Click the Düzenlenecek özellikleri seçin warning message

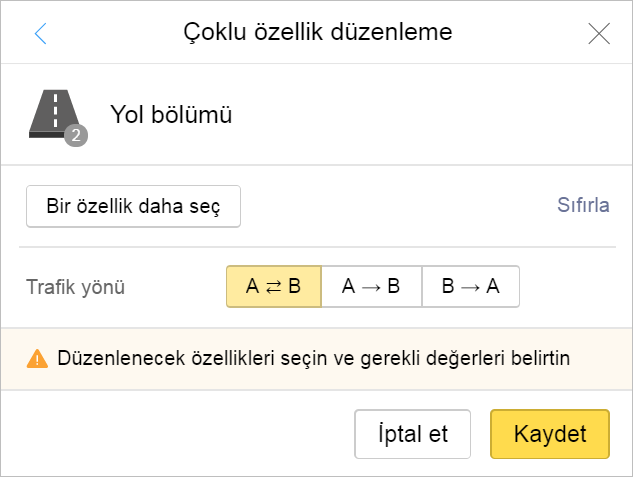(314, 358)
